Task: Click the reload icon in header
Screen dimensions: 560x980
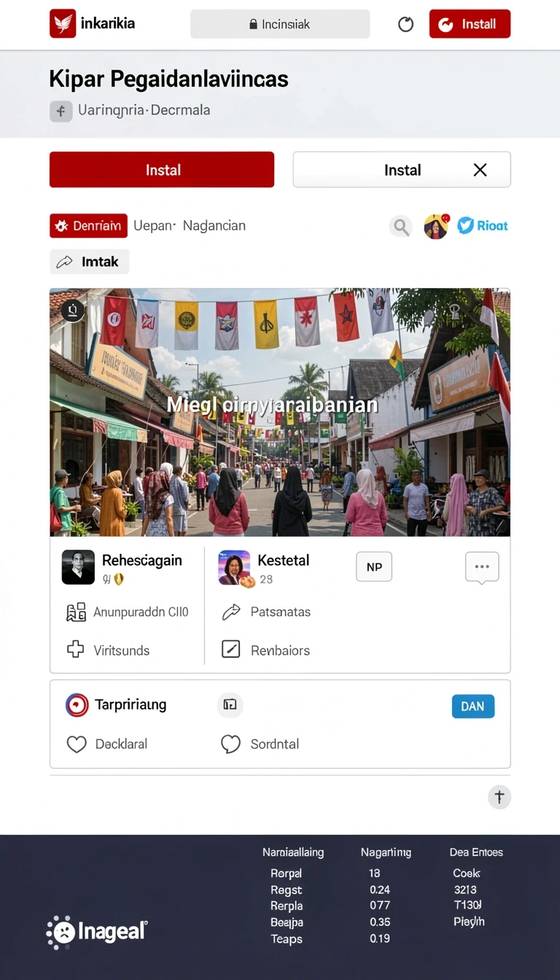Action: point(405,24)
